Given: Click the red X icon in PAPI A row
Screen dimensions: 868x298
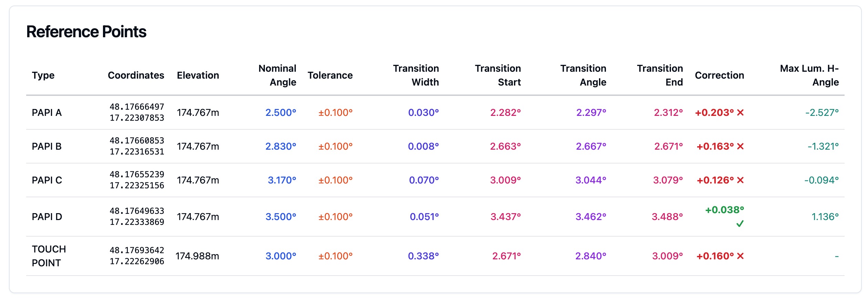Looking at the screenshot, I should pyautogui.click(x=740, y=113).
